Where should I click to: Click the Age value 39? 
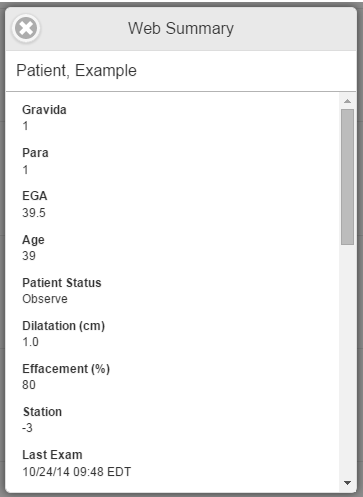point(29,256)
